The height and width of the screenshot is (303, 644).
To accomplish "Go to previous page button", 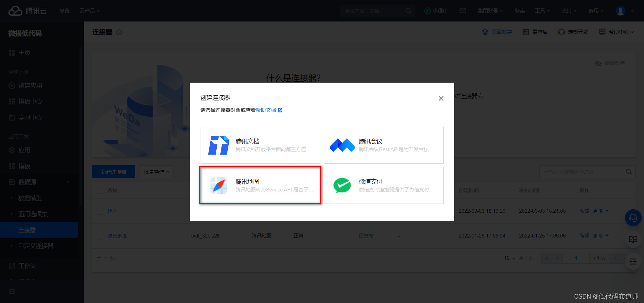I will 557,258.
